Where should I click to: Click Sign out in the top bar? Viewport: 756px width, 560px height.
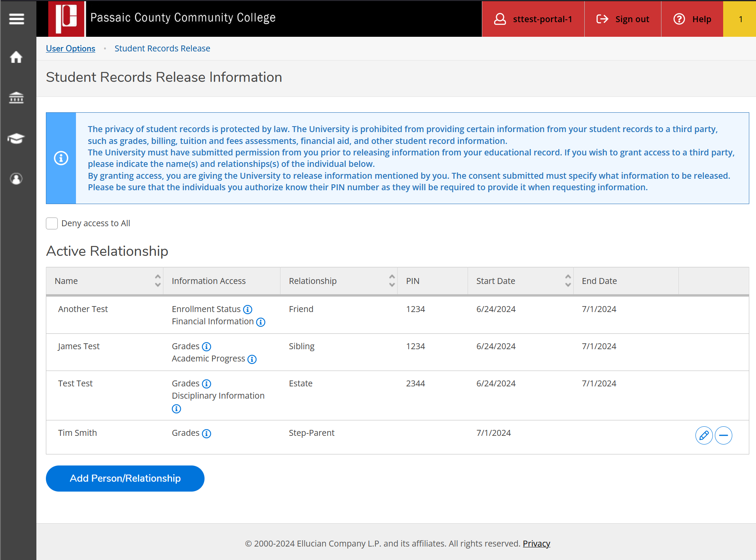click(623, 19)
